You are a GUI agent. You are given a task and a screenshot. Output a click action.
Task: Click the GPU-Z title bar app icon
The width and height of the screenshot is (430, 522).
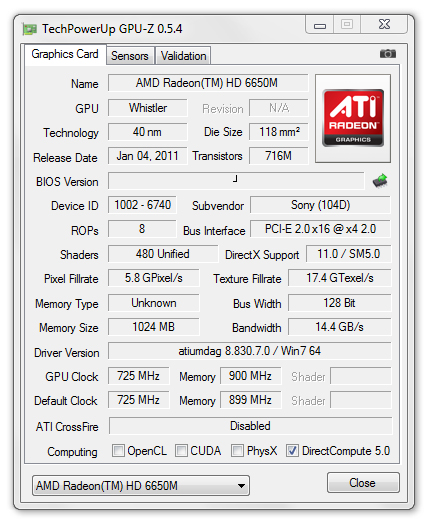29,29
